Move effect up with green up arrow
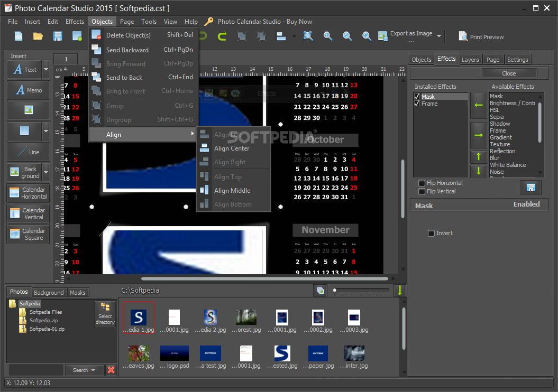 pyautogui.click(x=479, y=157)
